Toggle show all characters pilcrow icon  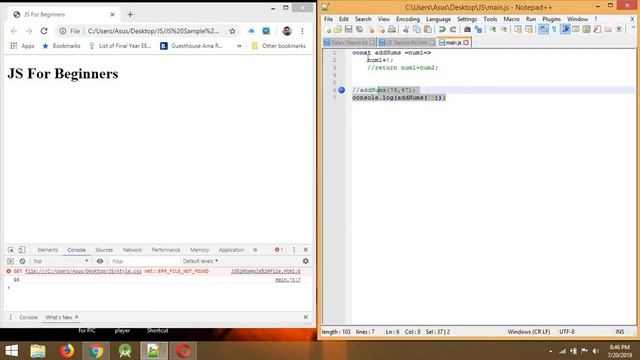pos(554,29)
